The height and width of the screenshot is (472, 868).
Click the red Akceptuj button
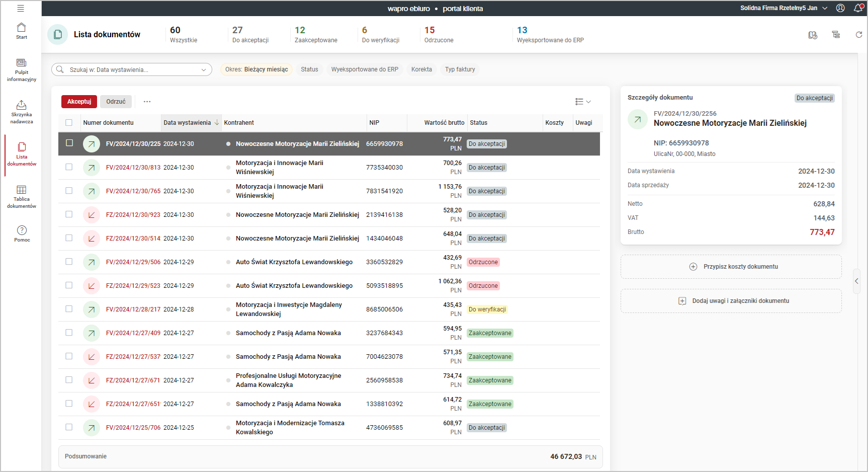(x=79, y=102)
